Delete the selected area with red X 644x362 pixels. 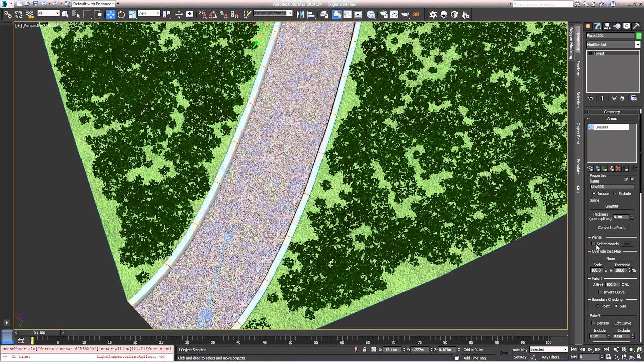618,169
